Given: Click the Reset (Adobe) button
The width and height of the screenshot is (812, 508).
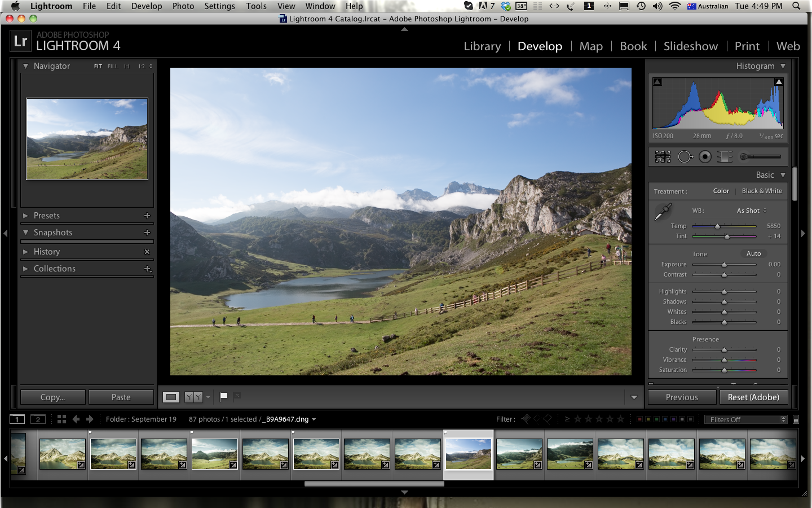Looking at the screenshot, I should pyautogui.click(x=754, y=397).
